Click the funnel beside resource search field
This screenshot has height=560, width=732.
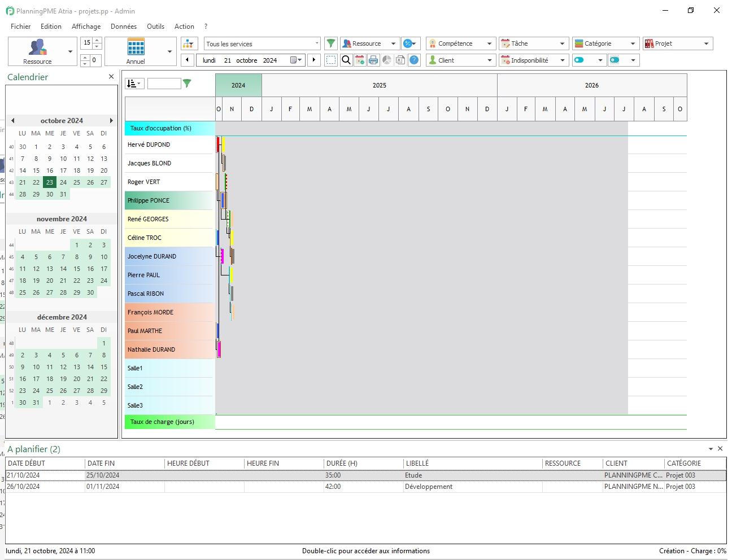tap(187, 84)
